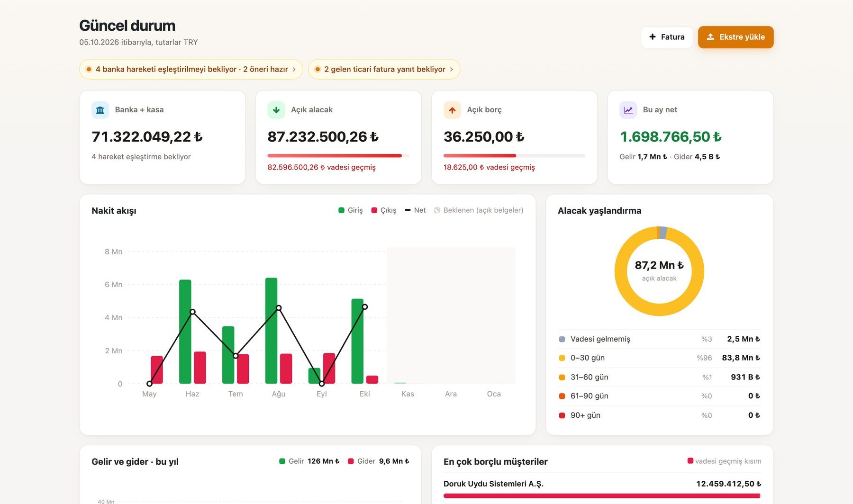Click the 90+ gün red swatch
Viewport: 853px width, 504px height.
click(x=562, y=415)
